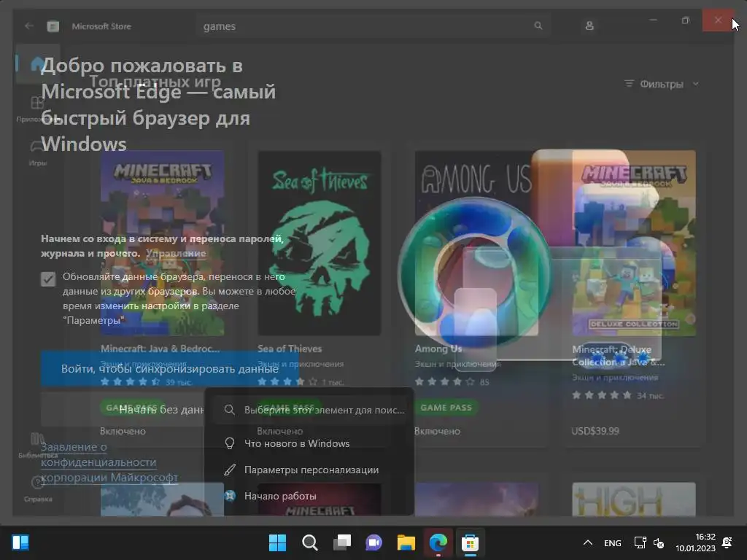This screenshot has width=747, height=560.
Task: Open the Widgets panel icon
Action: pyautogui.click(x=20, y=542)
